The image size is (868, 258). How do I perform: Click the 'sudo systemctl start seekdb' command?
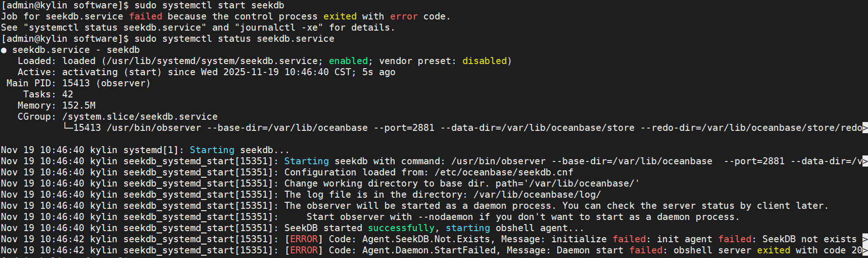pos(209,5)
